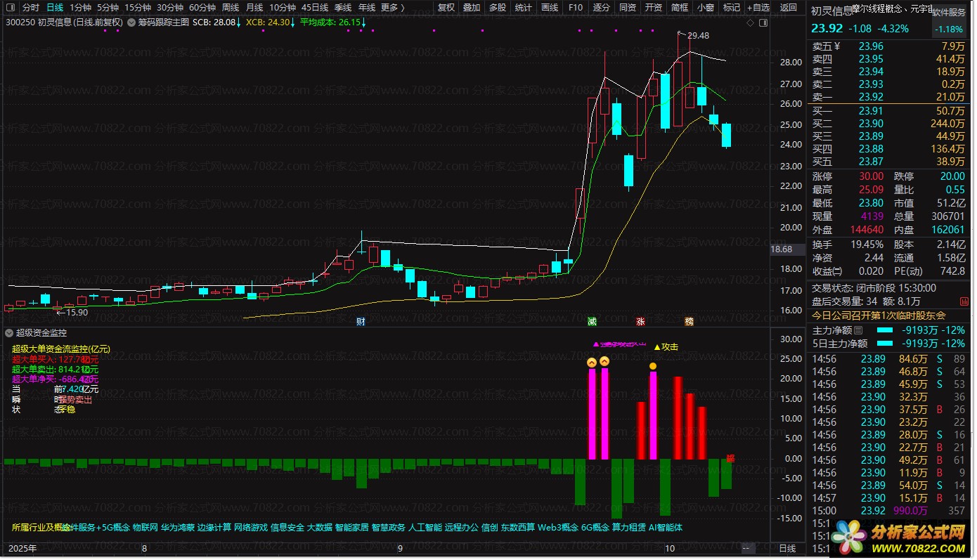Click the red 涨 event marker

pyautogui.click(x=640, y=322)
